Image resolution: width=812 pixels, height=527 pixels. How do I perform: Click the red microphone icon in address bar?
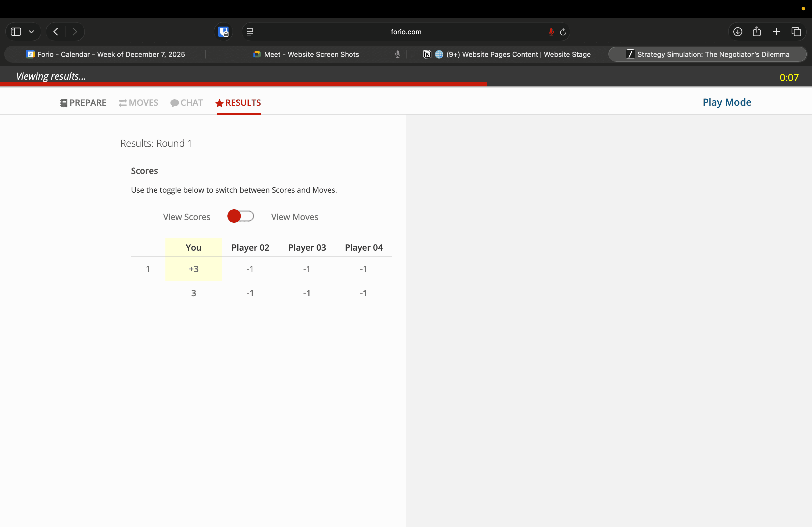[x=551, y=32]
